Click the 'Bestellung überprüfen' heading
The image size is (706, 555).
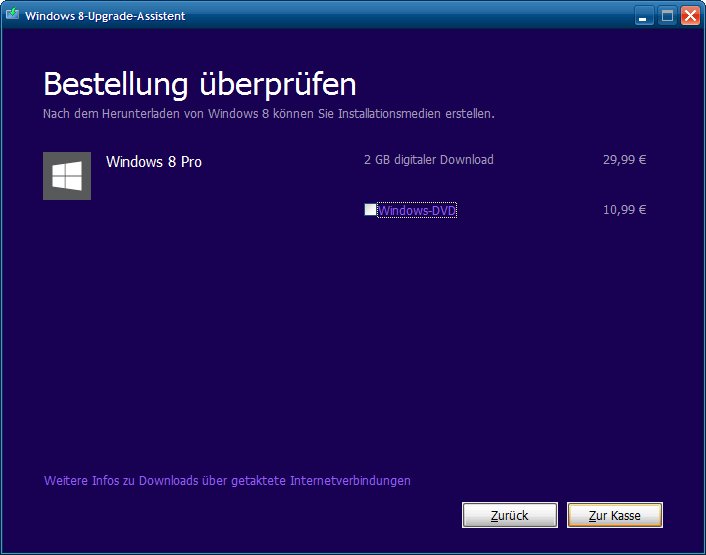tap(200, 84)
